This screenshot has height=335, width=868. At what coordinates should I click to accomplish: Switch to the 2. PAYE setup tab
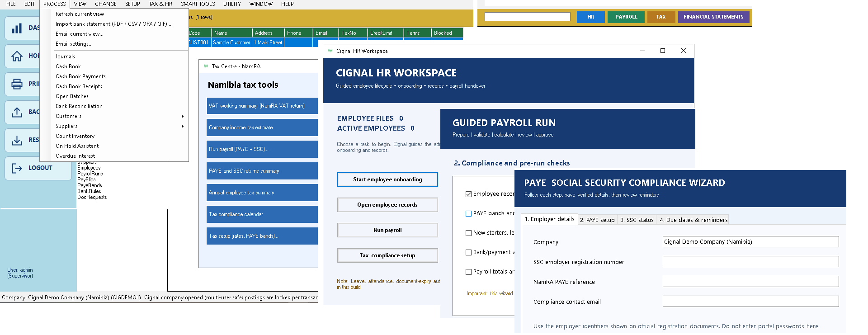(597, 220)
